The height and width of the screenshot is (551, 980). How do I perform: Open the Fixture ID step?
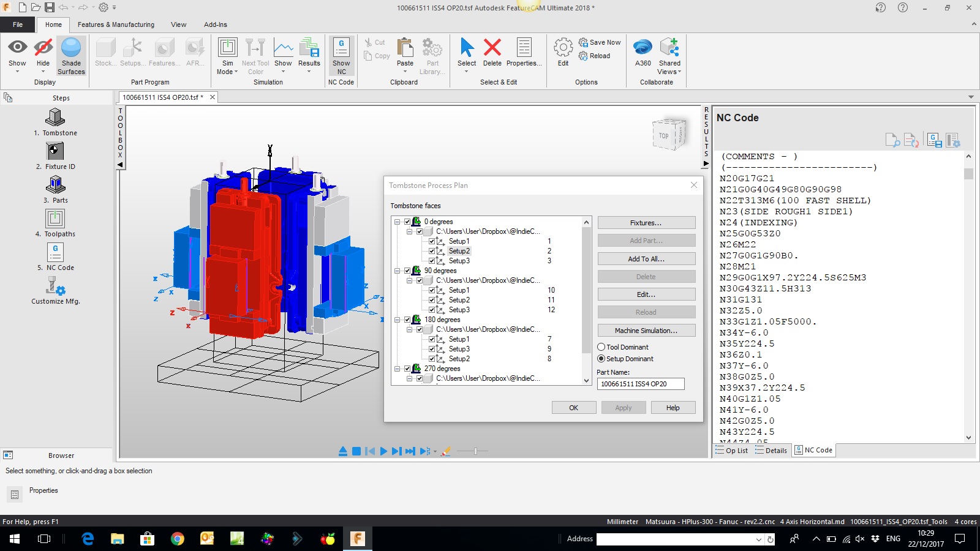click(55, 156)
